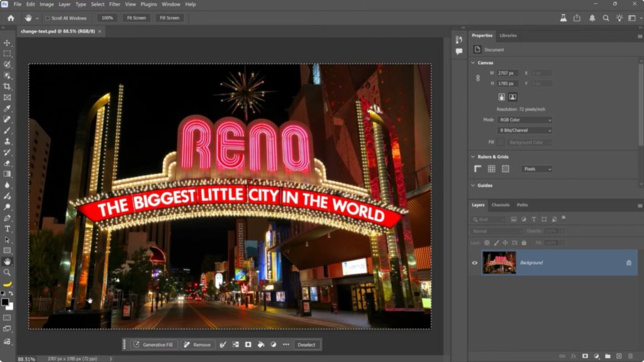This screenshot has width=644, height=362.
Task: Click Delete layer trash icon
Action: point(630,356)
